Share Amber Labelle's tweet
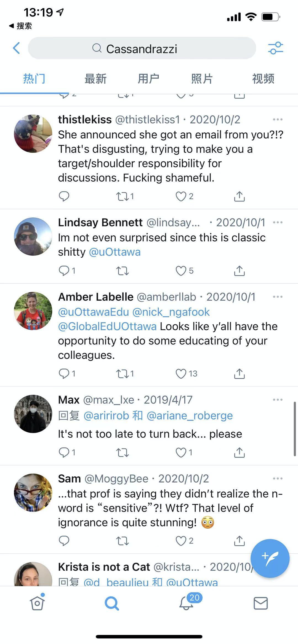298x644 pixels. tap(239, 374)
